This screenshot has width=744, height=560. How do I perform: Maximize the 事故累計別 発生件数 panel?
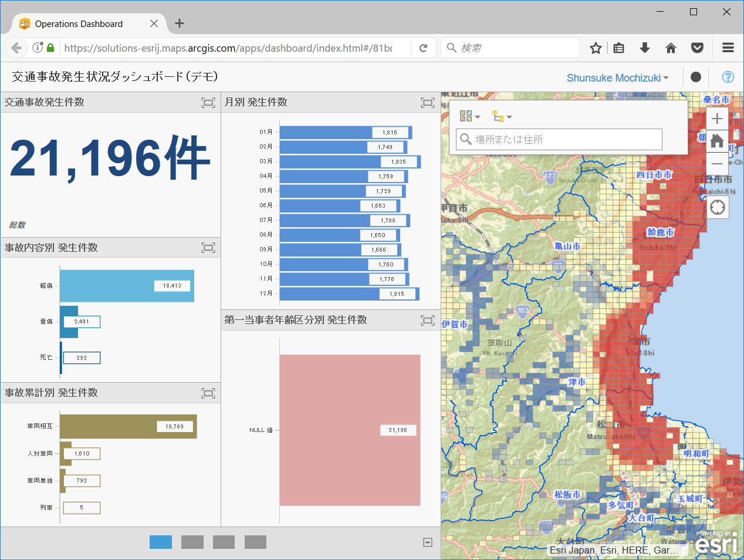(208, 393)
